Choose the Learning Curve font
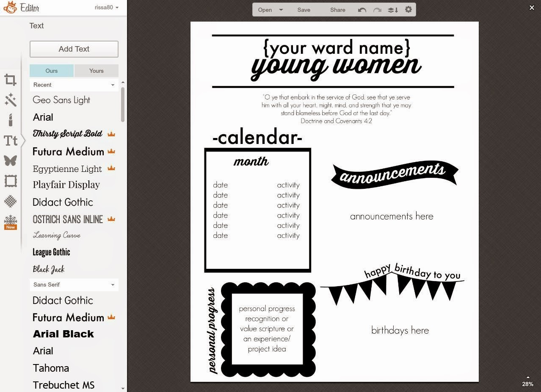 click(56, 235)
